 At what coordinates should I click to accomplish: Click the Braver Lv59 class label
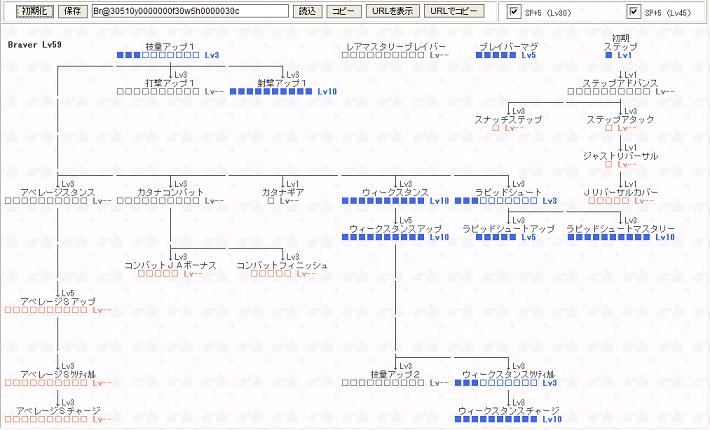[34, 45]
